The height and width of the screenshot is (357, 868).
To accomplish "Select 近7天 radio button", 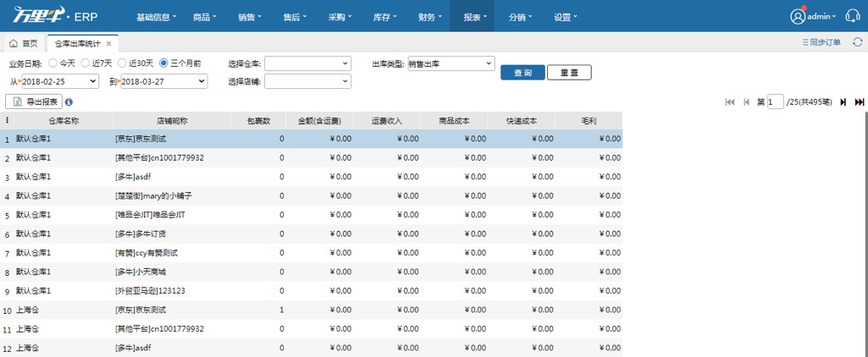I will click(85, 63).
